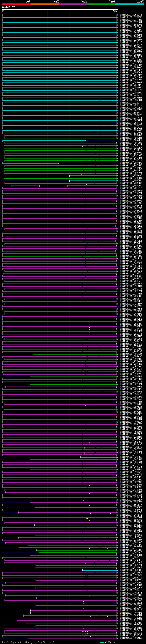Select the UniRef100_Q8LP15 label

tap(131, 188)
